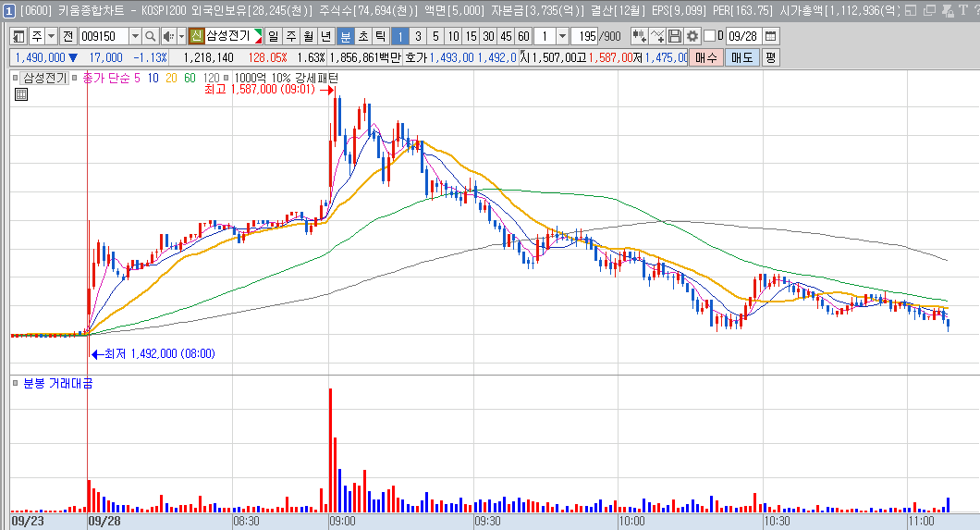Open the calendar date picker icon
The image size is (980, 530).
771,36
